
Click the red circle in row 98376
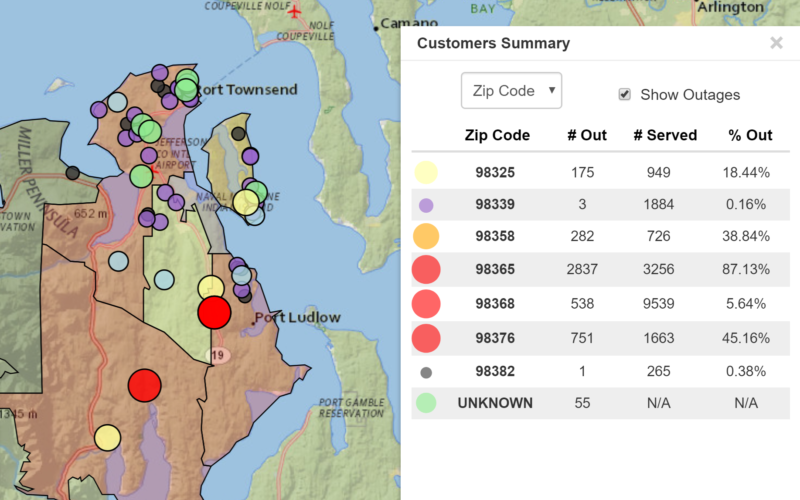click(426, 338)
